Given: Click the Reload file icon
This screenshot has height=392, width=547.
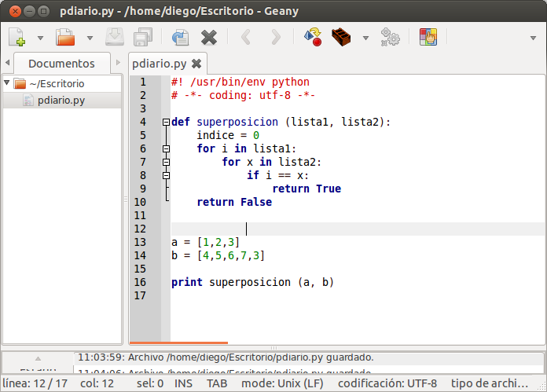Looking at the screenshot, I should [180, 37].
